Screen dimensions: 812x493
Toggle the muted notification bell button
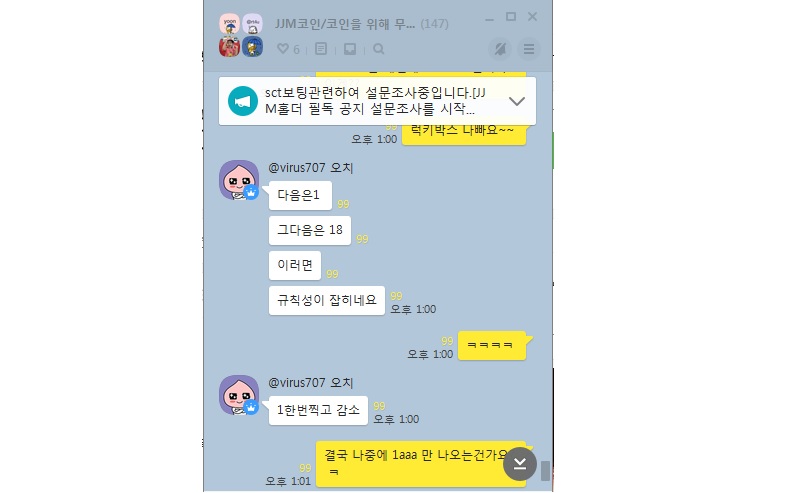[500, 49]
